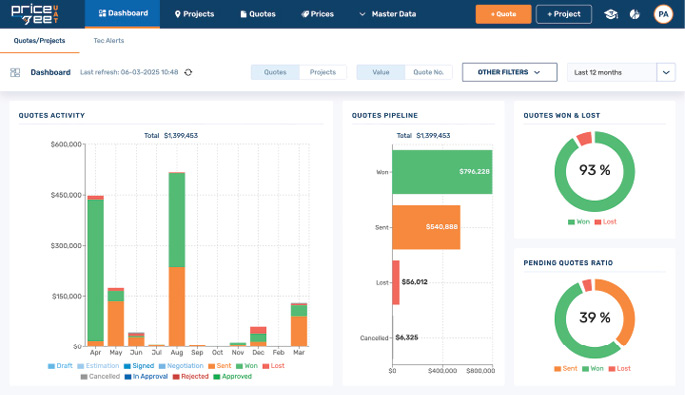Click the PENDING QUOTES RATIO panel title

coord(568,263)
